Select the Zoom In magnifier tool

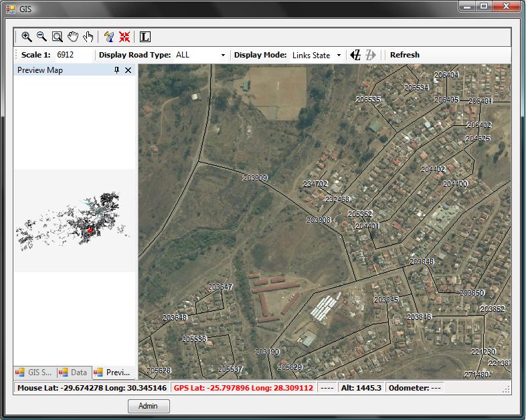[27, 37]
